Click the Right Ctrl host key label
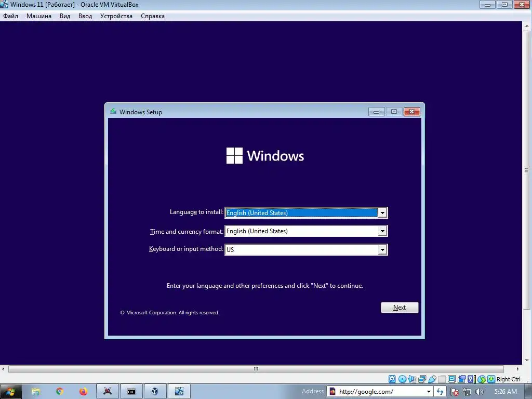This screenshot has height=399, width=532. coord(508,379)
